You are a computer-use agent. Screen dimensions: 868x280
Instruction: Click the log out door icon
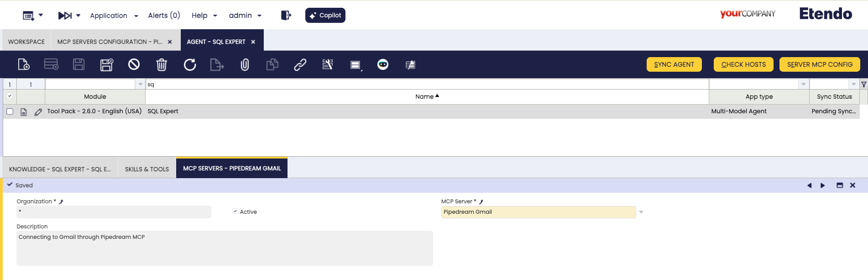[x=286, y=16]
